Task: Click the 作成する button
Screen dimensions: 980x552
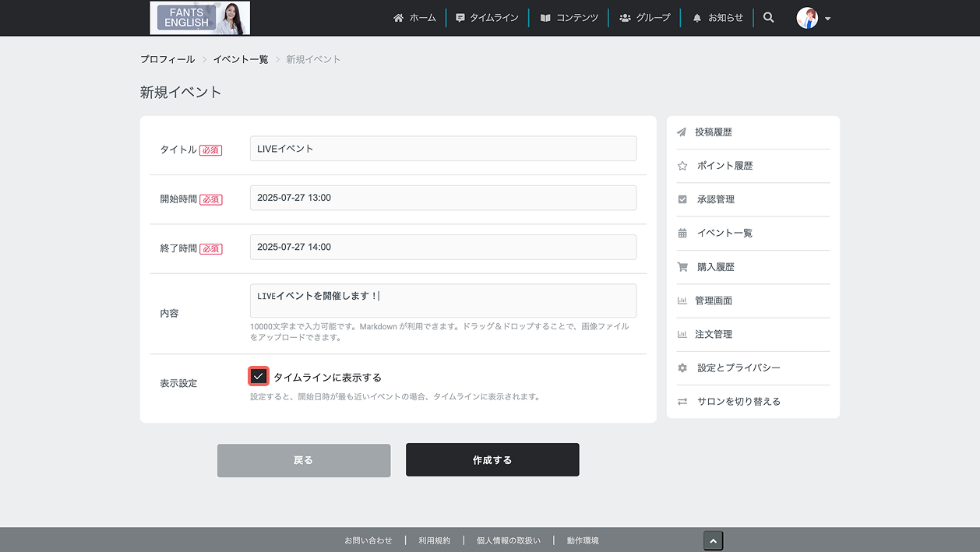Action: 492,460
